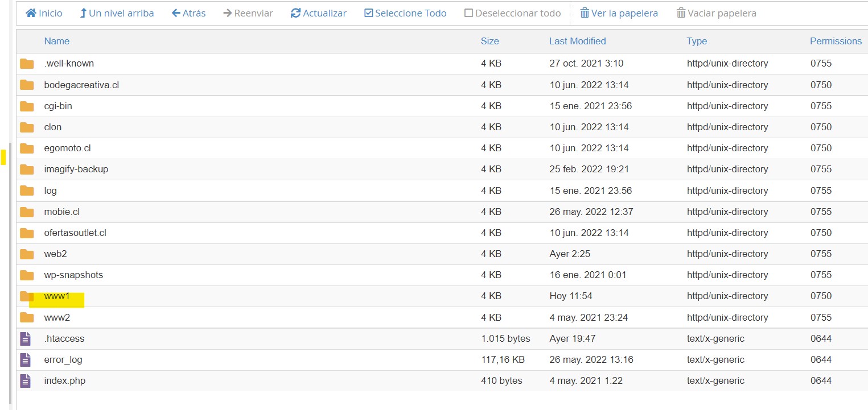Viewport: 868px width, 410px height.
Task: Select the .well-known folder name
Action: click(69, 64)
